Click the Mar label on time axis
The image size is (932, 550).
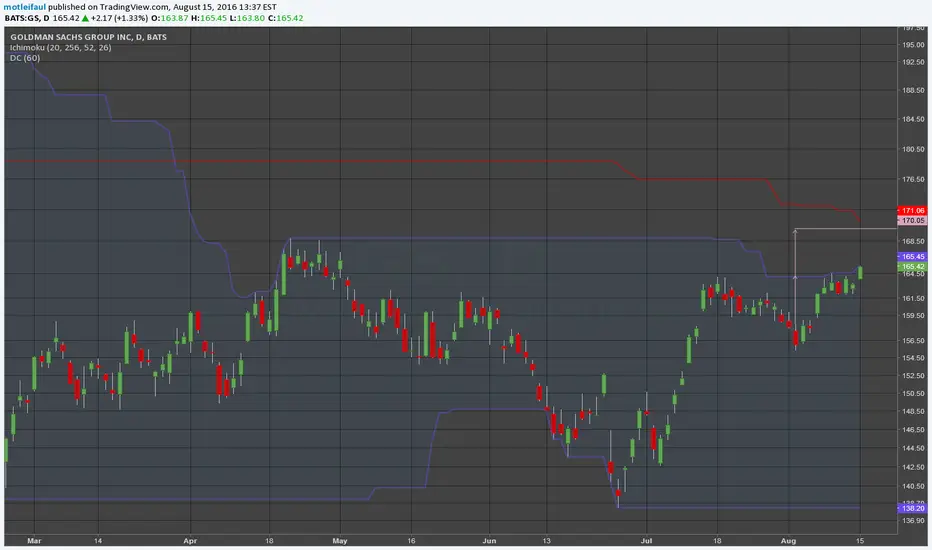(34, 541)
